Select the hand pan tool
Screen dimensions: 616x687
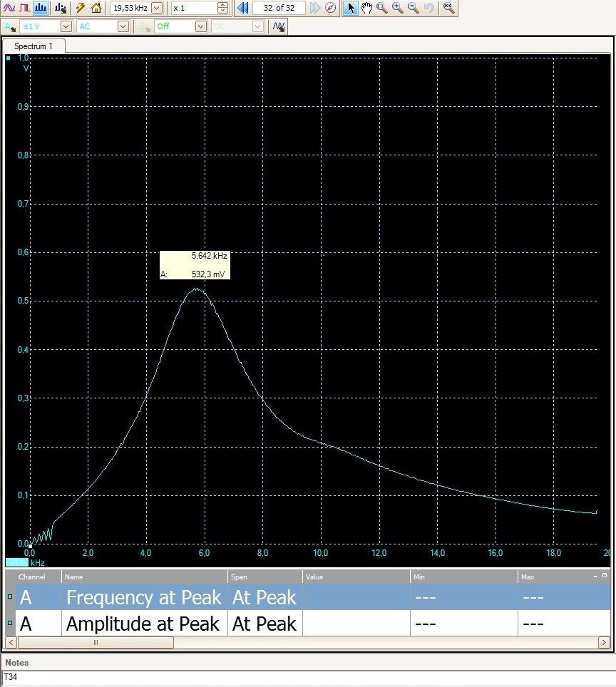coord(366,8)
